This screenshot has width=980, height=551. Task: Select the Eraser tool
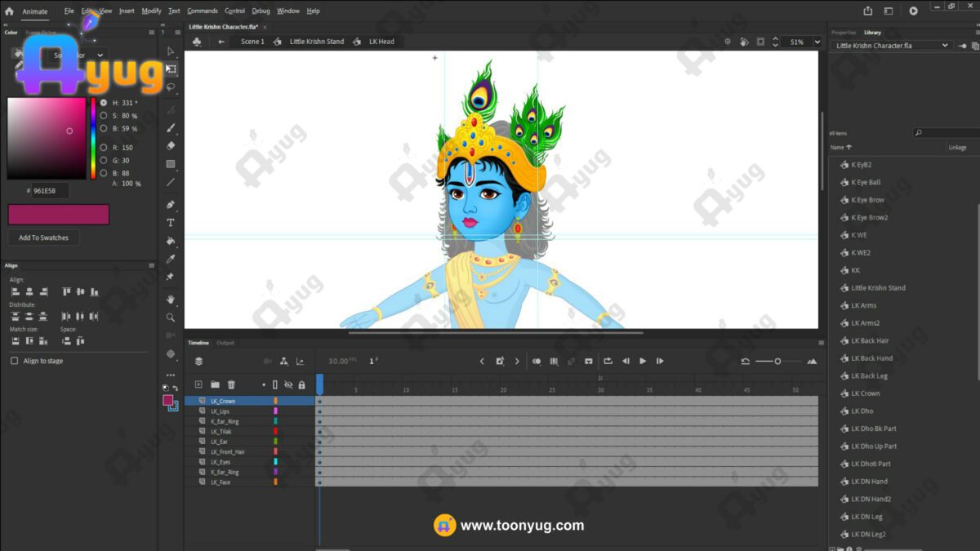pos(171,146)
